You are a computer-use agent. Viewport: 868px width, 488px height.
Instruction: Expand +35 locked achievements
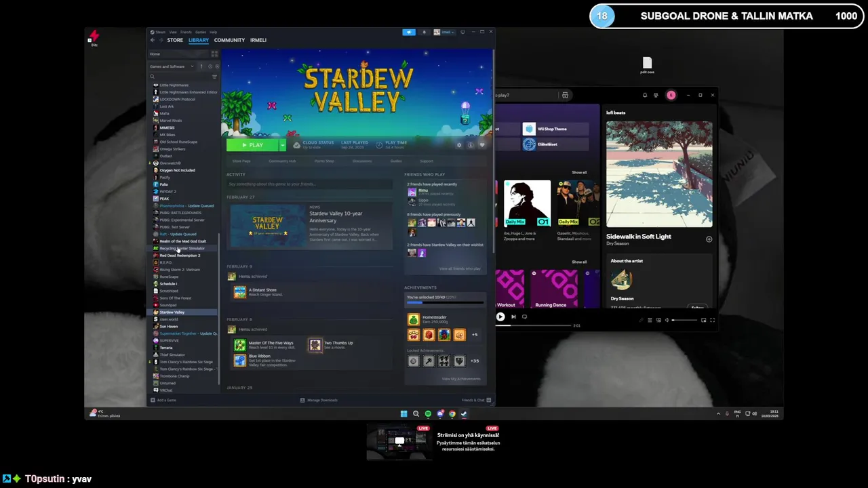tap(475, 361)
